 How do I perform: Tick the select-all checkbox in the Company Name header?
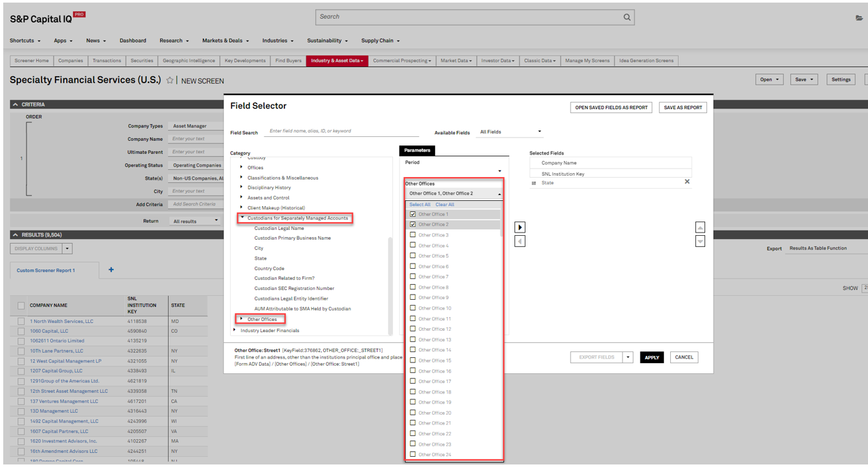(21, 306)
